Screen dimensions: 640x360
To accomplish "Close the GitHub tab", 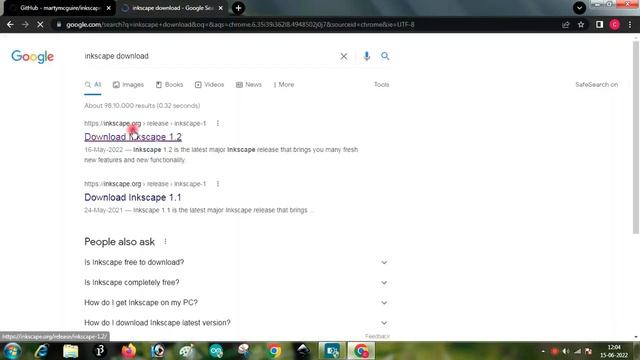I will point(109,8).
